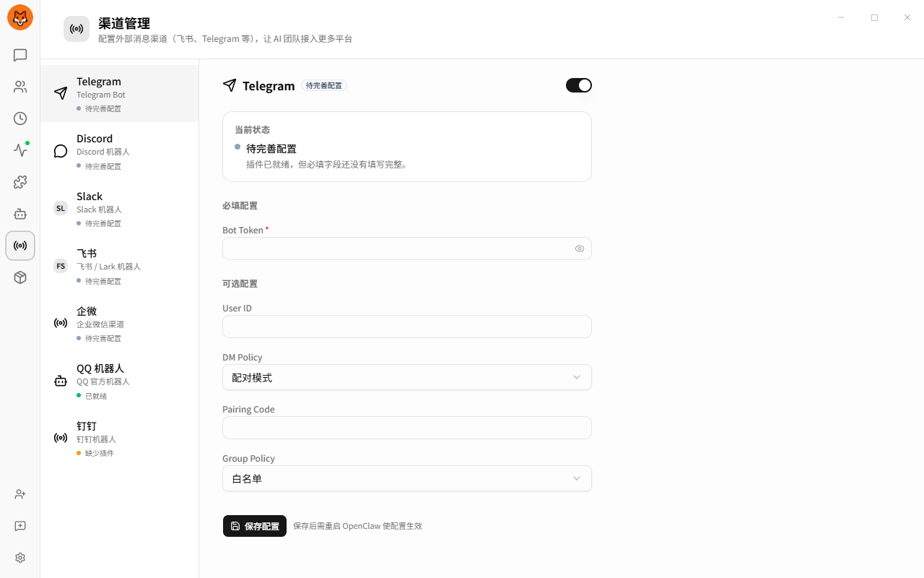Open the team members sidebar icon
Screen dimensions: 924x578
(20, 87)
